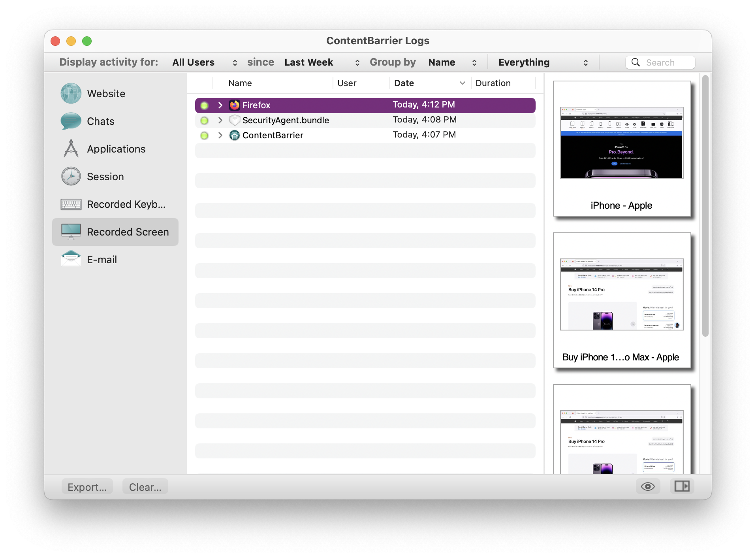Click the green status dot for SecurityAgent.bundle
This screenshot has width=756, height=558.
204,121
